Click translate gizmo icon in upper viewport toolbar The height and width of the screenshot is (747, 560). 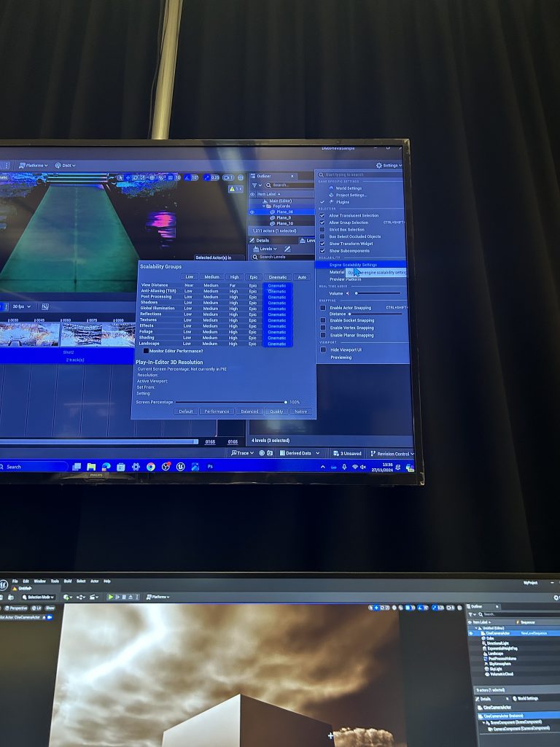[128, 177]
